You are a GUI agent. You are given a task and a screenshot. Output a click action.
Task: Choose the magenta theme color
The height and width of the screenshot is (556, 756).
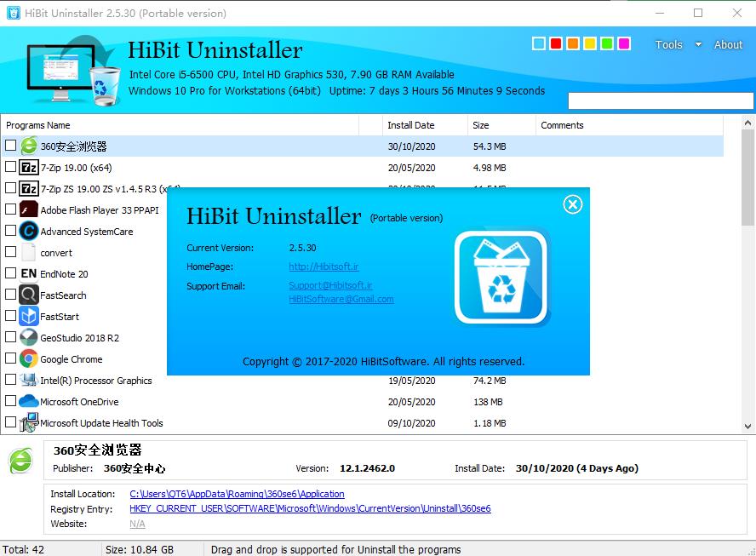[623, 44]
